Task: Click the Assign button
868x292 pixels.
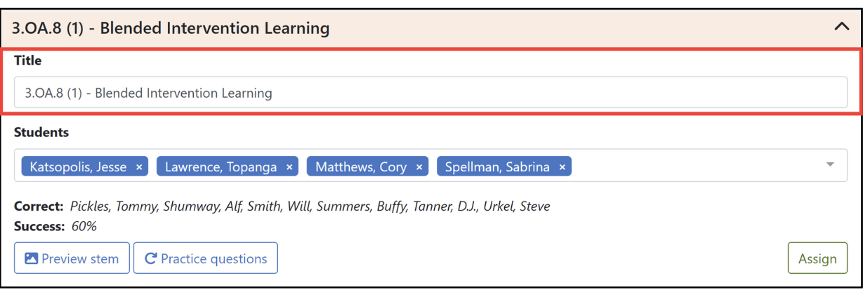Action: pos(817,258)
